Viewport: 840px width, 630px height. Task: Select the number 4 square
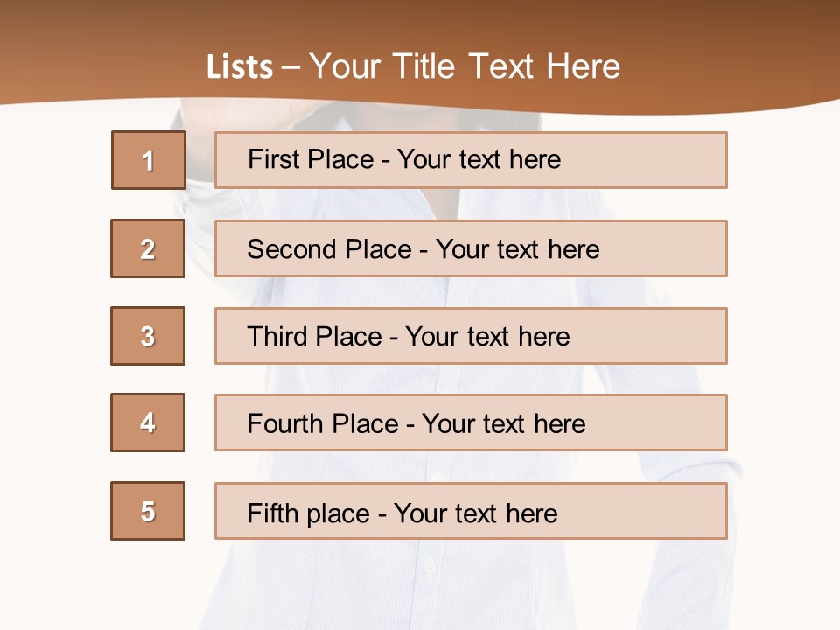coord(148,423)
